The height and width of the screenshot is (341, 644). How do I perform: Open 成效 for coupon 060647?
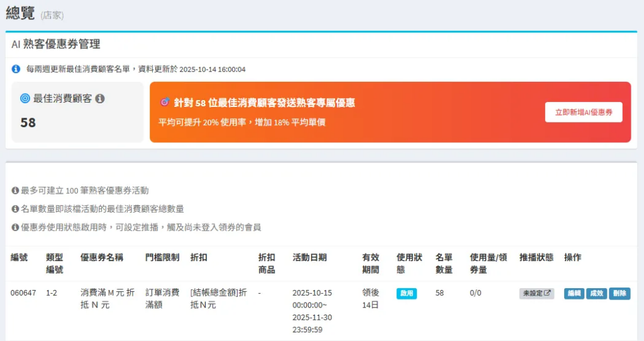[x=596, y=293]
